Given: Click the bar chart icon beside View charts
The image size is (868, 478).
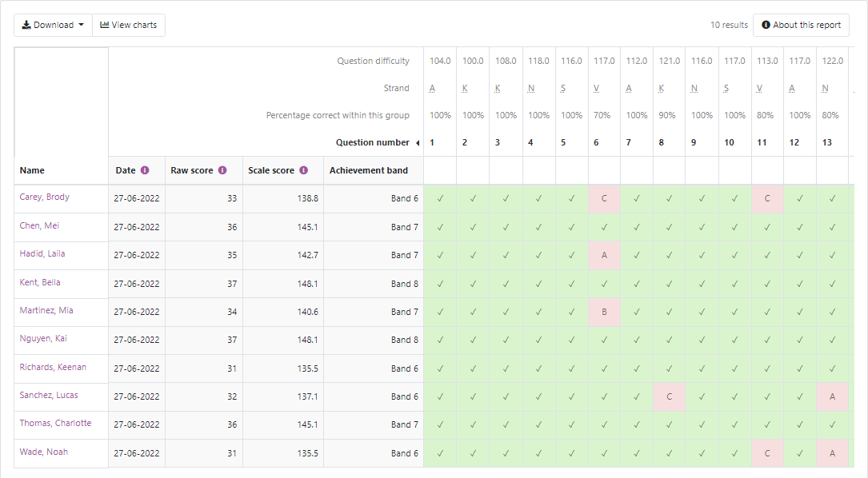Looking at the screenshot, I should point(103,25).
